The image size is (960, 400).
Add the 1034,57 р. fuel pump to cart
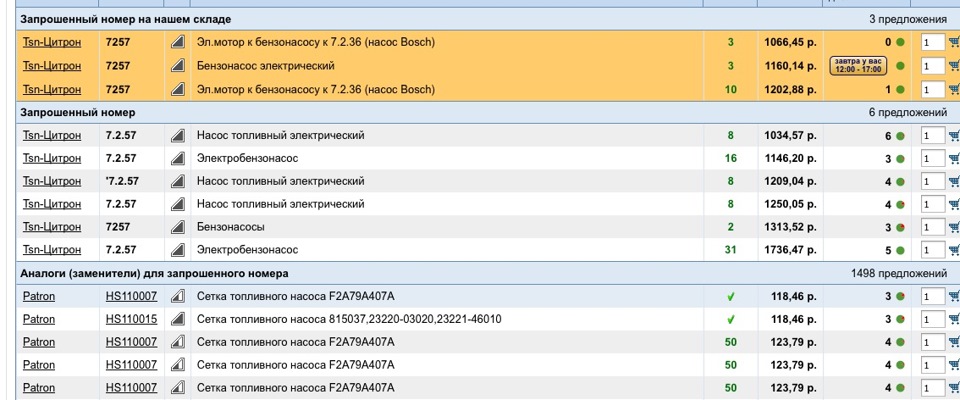953,135
